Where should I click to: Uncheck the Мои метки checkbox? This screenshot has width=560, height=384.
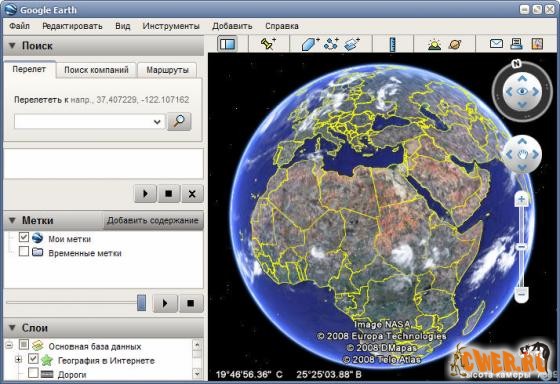click(x=24, y=237)
